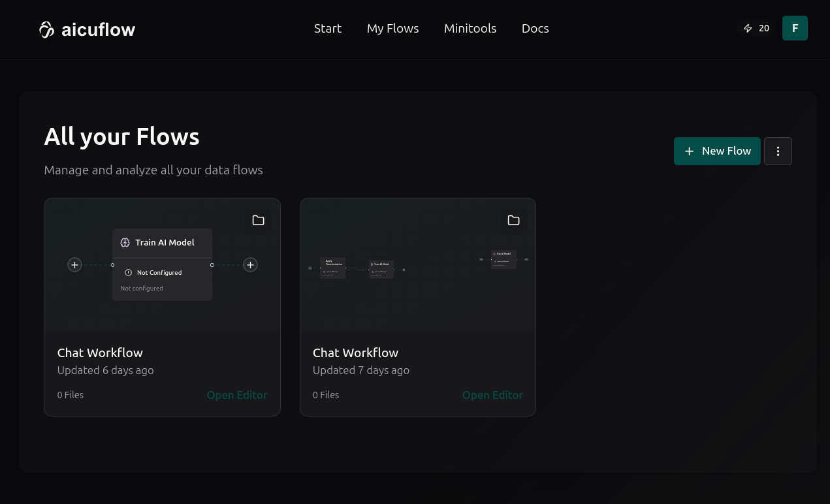
Task: Open the user avatar F menu
Action: pos(795,28)
